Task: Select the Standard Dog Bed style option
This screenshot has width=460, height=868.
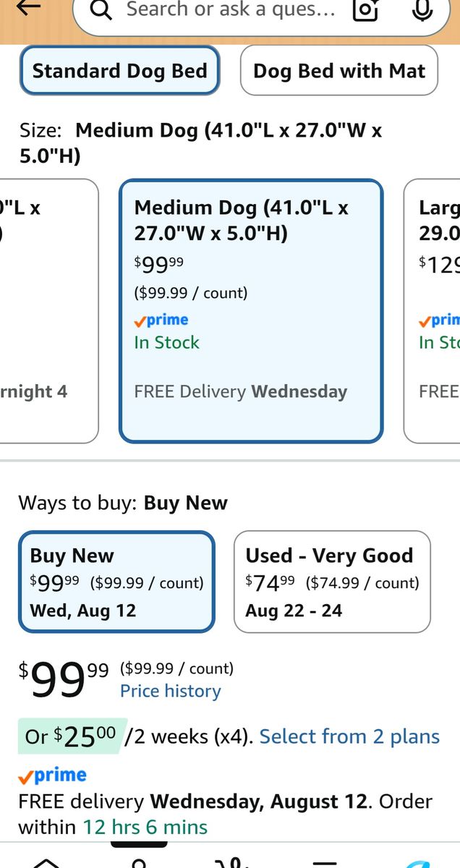Action: tap(120, 71)
